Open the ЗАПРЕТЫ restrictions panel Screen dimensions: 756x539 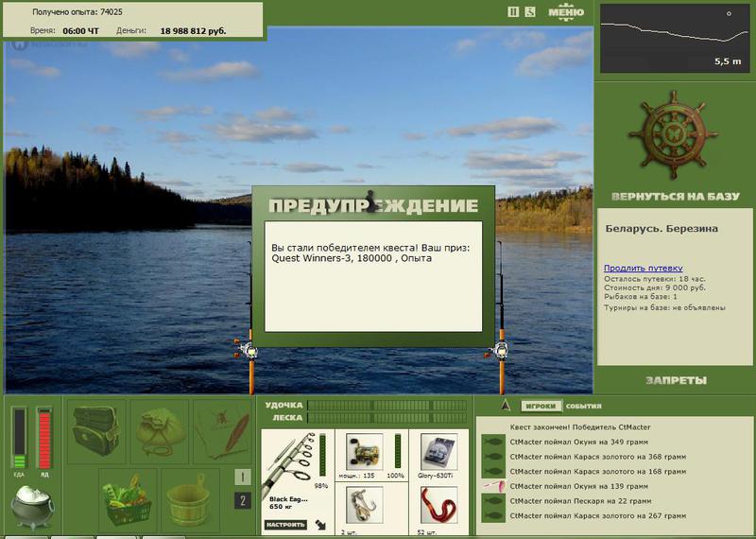coord(676,381)
